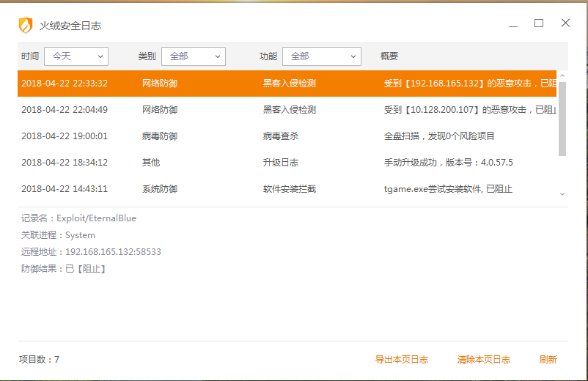
Task: Click 导出本页日志 to export logs
Action: click(x=401, y=360)
